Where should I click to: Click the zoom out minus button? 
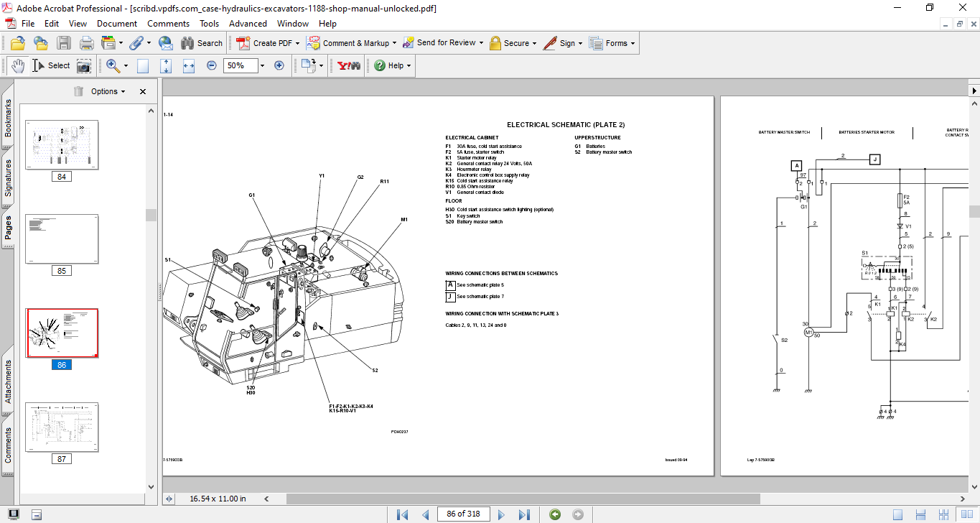coord(212,65)
